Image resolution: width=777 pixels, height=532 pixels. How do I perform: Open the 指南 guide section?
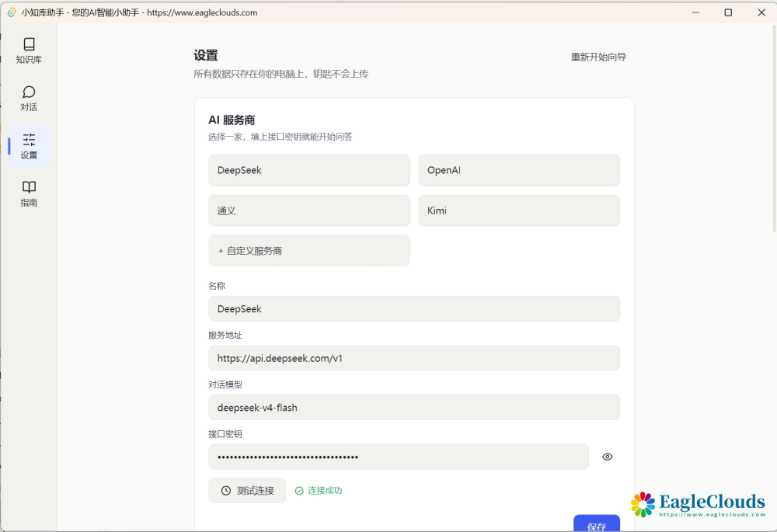click(29, 193)
